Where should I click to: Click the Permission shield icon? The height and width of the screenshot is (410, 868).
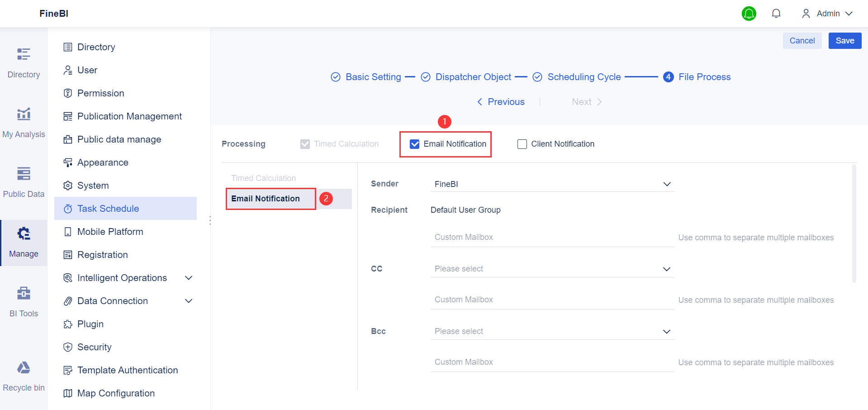pyautogui.click(x=68, y=93)
